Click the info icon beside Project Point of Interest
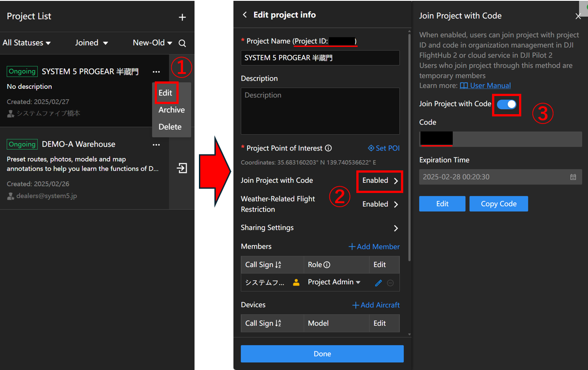 (x=328, y=148)
